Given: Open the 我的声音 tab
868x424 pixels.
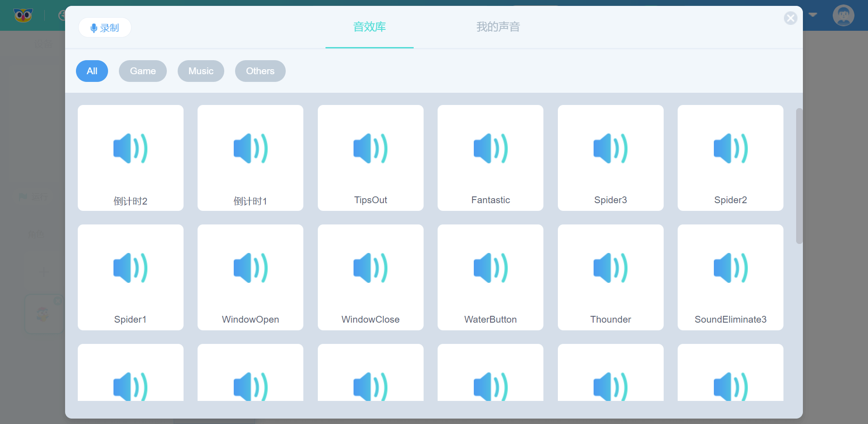Looking at the screenshot, I should 498,27.
